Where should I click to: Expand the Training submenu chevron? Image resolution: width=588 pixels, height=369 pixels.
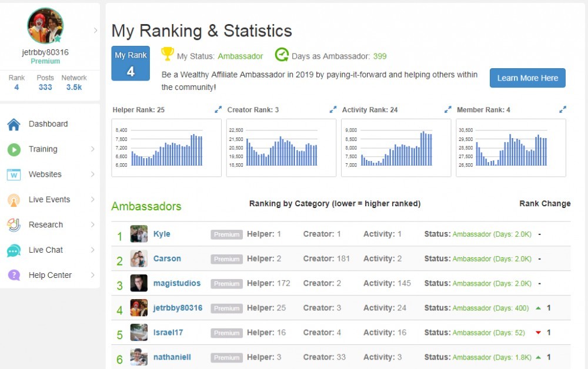coord(92,149)
